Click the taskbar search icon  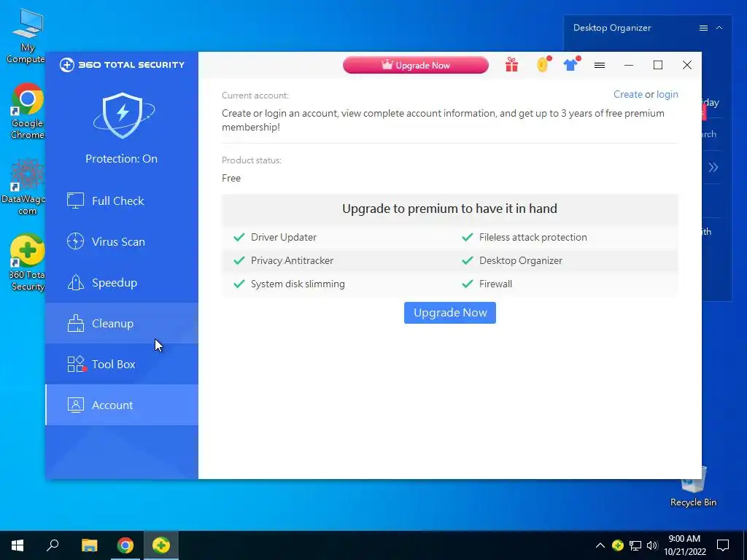coord(53,545)
